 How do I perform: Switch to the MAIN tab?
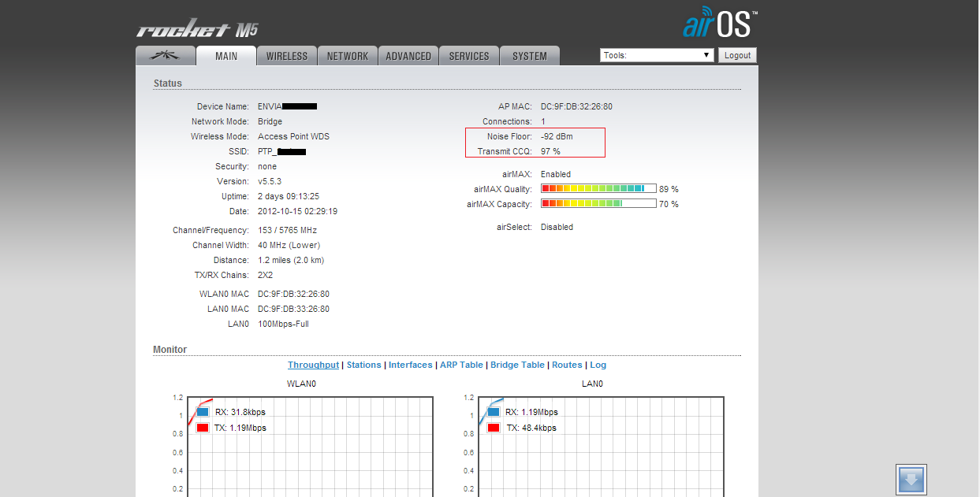pyautogui.click(x=226, y=56)
